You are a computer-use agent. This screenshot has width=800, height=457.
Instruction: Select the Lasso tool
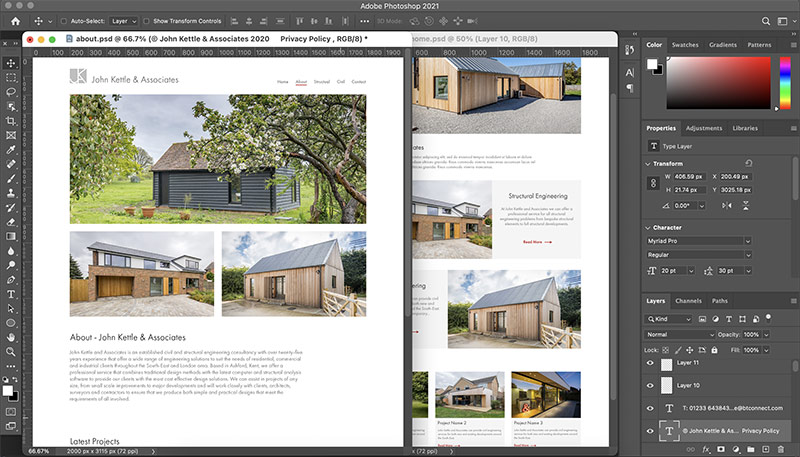(x=11, y=92)
